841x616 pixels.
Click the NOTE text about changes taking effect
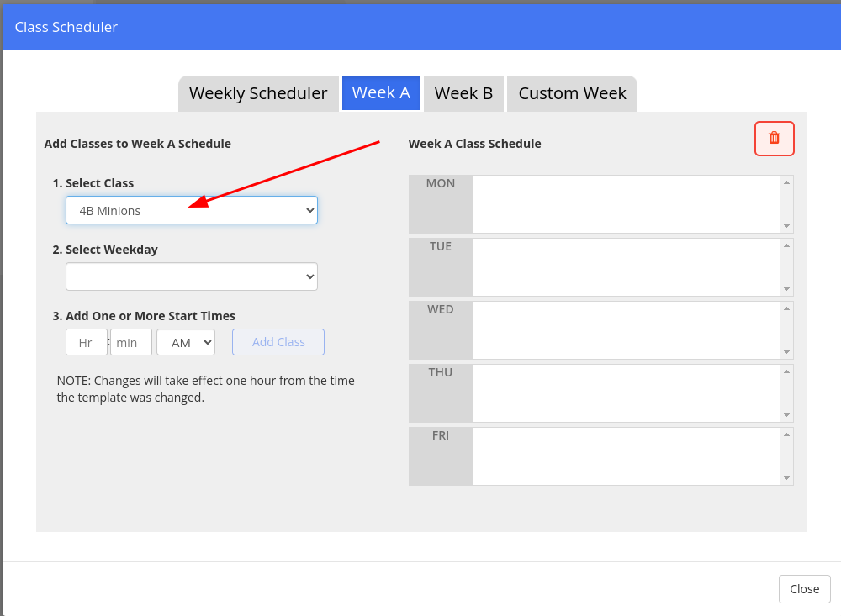(x=205, y=389)
